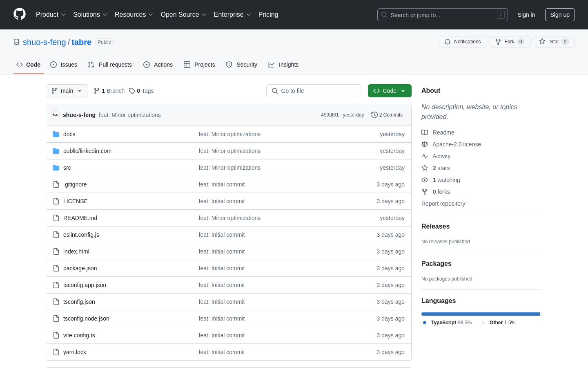The height and width of the screenshot is (368, 588).
Task: Open the Packages heading link
Action: (437, 264)
